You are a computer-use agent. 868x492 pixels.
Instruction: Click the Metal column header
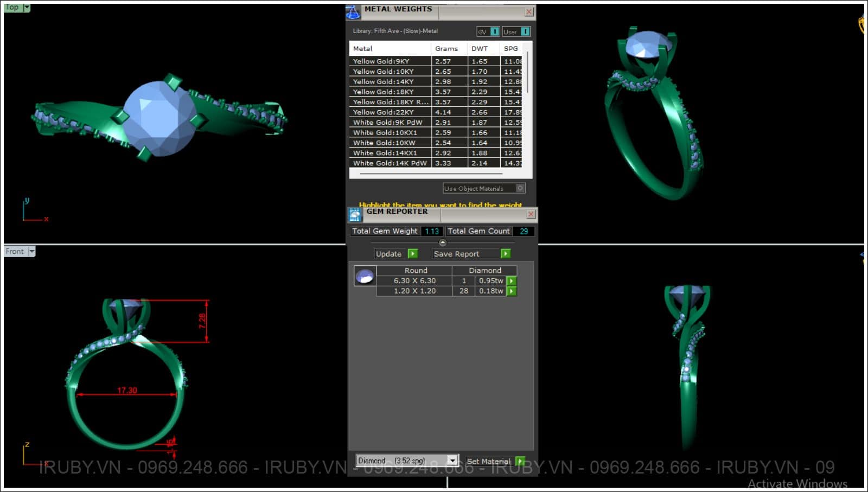[x=390, y=48]
